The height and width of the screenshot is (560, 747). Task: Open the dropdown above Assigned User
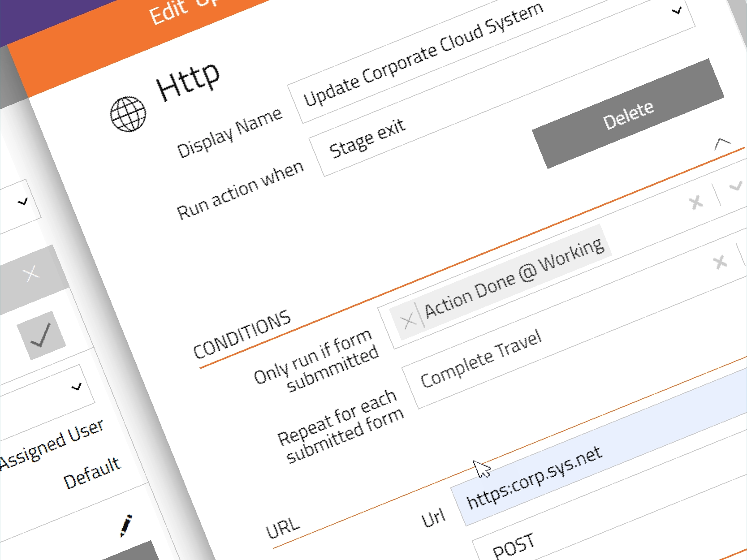point(77,387)
